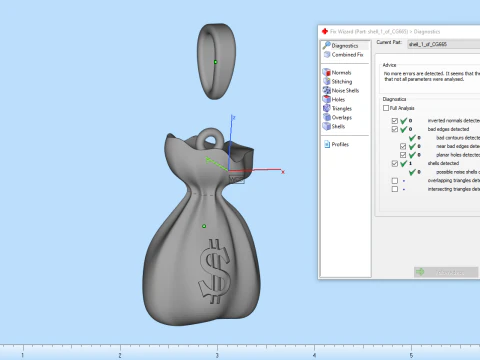Image resolution: width=480 pixels, height=360 pixels.
Task: Enable the intersecting triangles detected checkbox
Action: click(395, 189)
